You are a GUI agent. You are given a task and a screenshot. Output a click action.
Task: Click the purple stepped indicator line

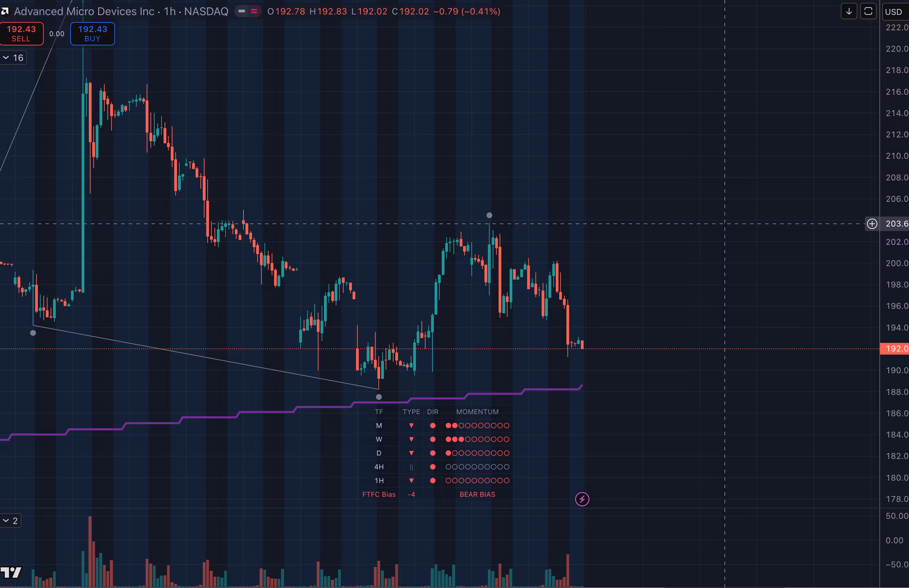(x=267, y=412)
